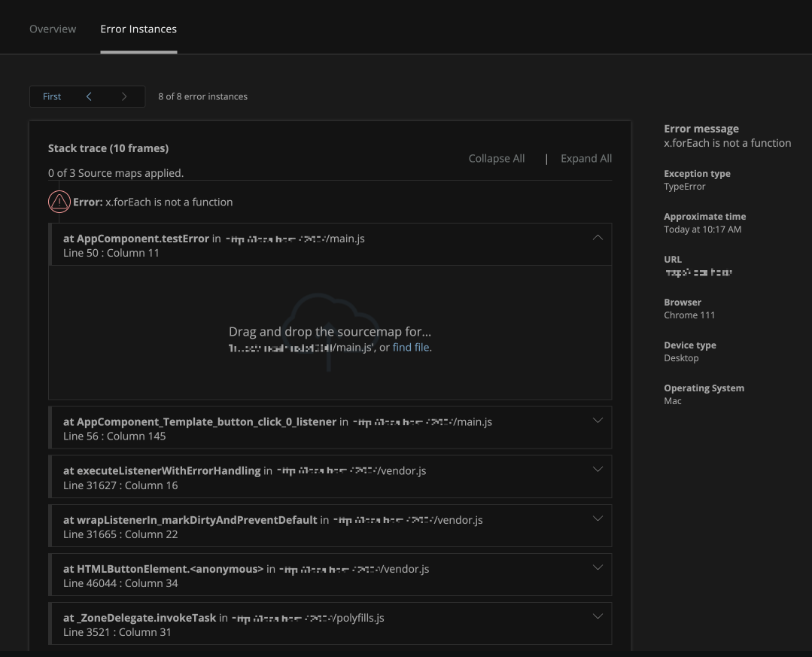Expand the HTMLButtonElement anonymous frame chevron

598,567
